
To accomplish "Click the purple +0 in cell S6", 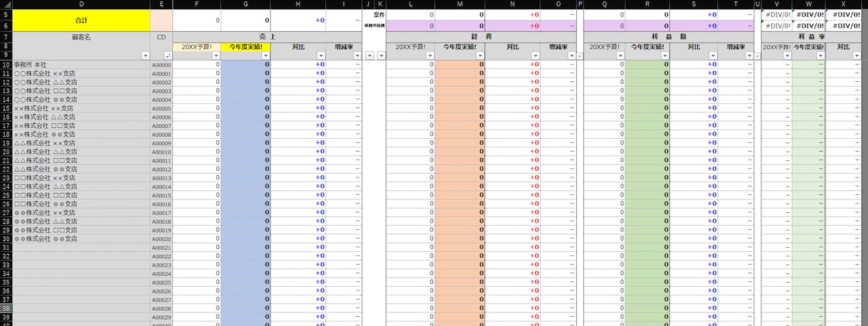I will point(694,26).
